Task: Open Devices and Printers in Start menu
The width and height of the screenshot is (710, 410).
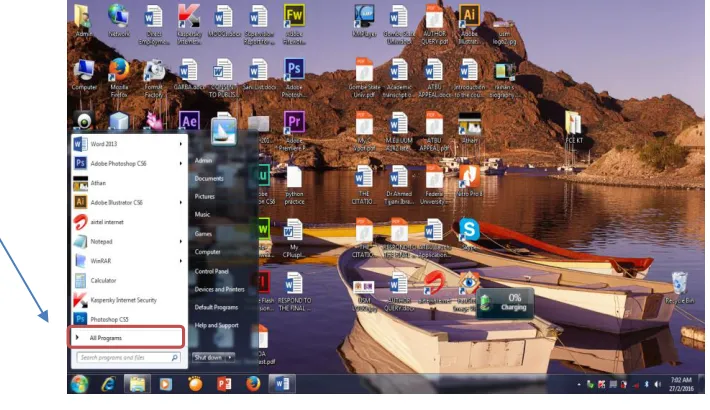Action: [220, 289]
